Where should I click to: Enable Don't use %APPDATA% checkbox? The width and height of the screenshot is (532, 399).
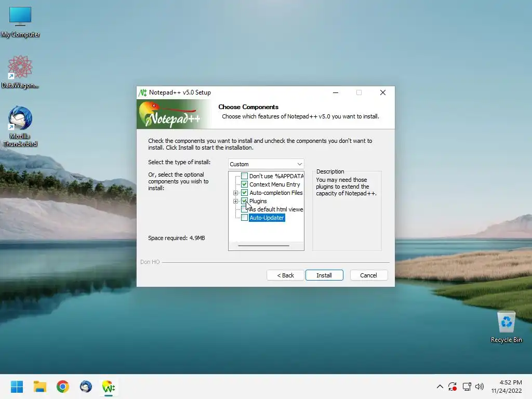(244, 176)
